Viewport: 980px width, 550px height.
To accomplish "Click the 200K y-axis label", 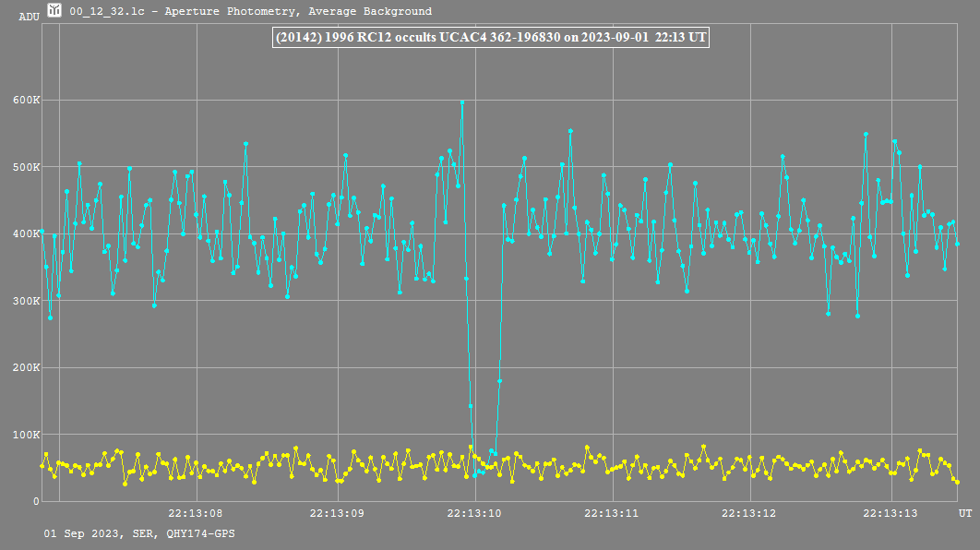I will (x=23, y=367).
